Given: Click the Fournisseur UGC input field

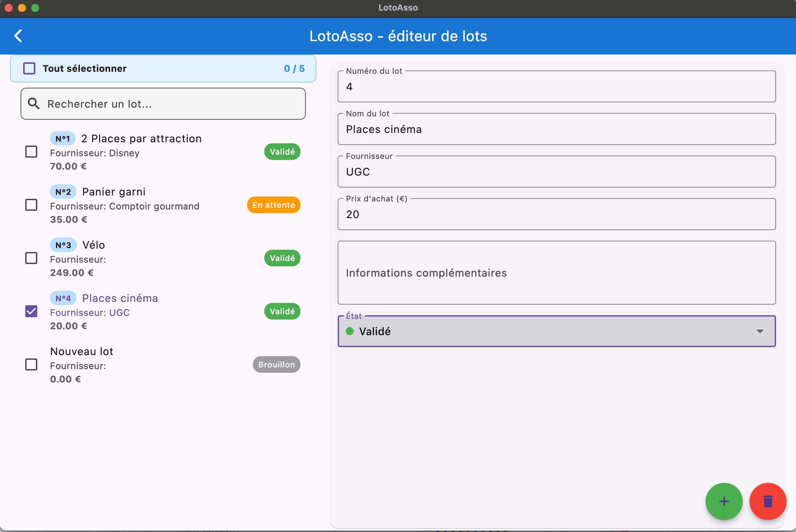Looking at the screenshot, I should (x=556, y=172).
